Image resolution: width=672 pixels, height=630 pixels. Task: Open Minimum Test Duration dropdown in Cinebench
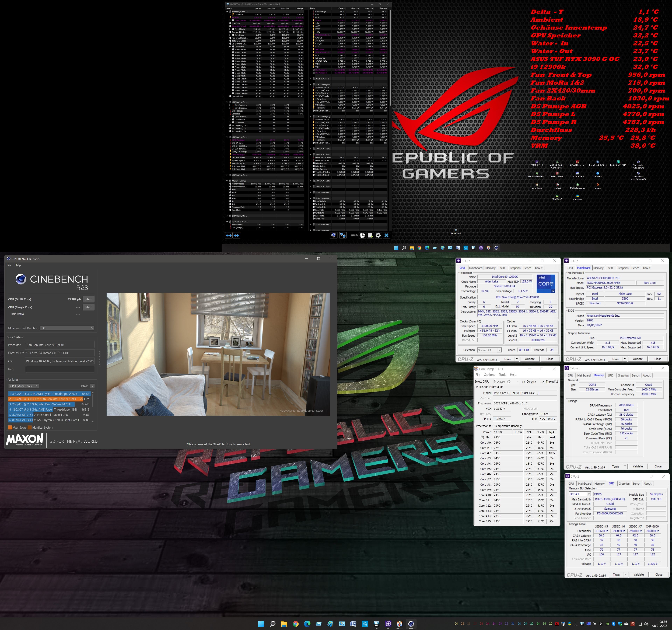click(x=67, y=328)
